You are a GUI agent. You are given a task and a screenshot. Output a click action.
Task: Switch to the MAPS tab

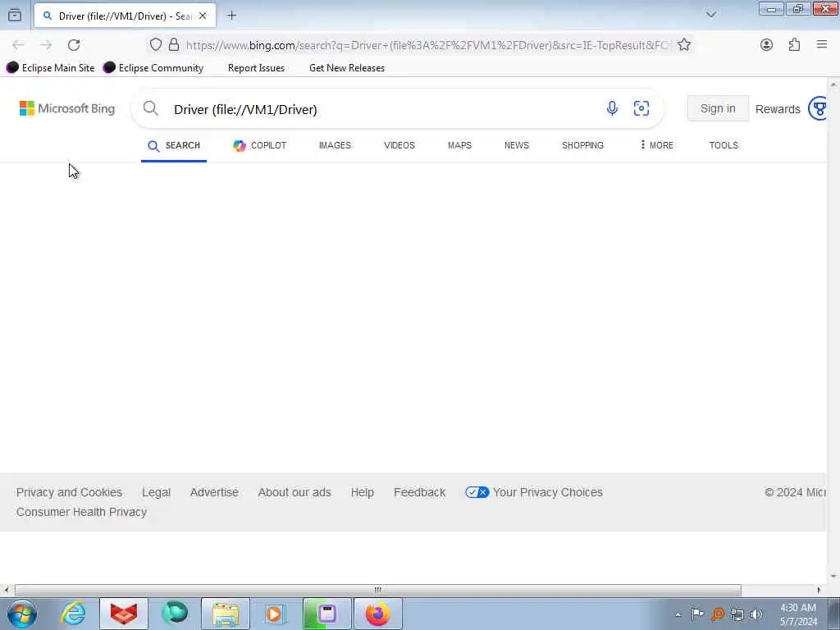459,146
